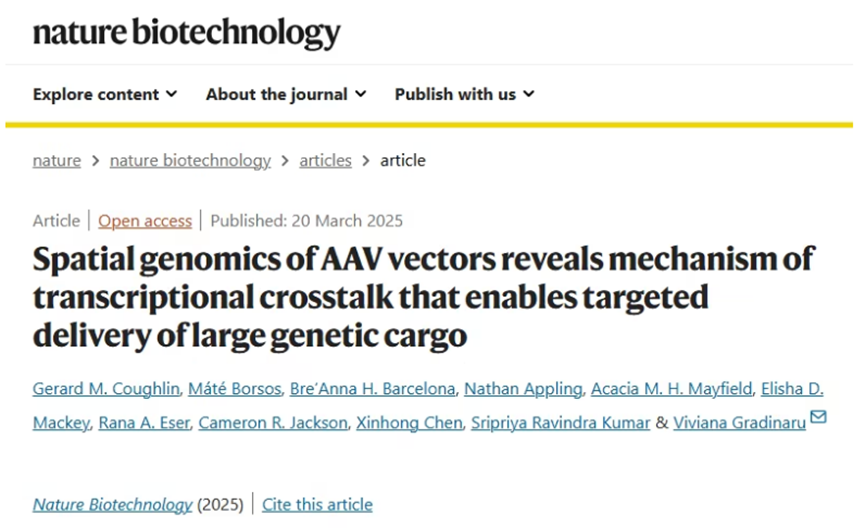This screenshot has height=528, width=865.
Task: Click the Open access link
Action: [x=145, y=221]
